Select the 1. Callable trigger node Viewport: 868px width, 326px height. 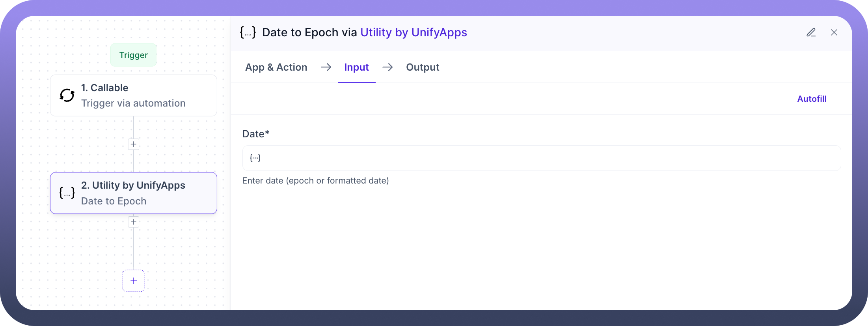[134, 96]
